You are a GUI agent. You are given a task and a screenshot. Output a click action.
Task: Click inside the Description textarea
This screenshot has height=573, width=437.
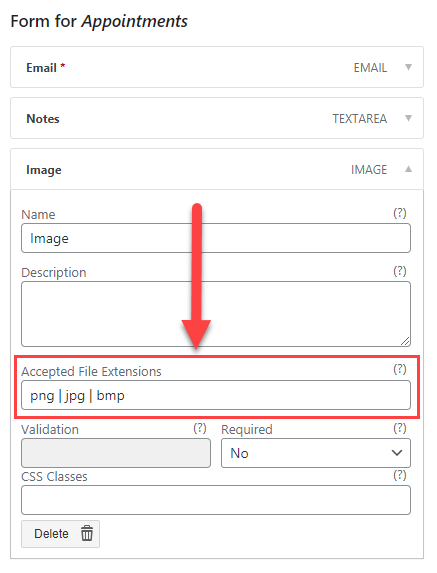click(x=216, y=314)
